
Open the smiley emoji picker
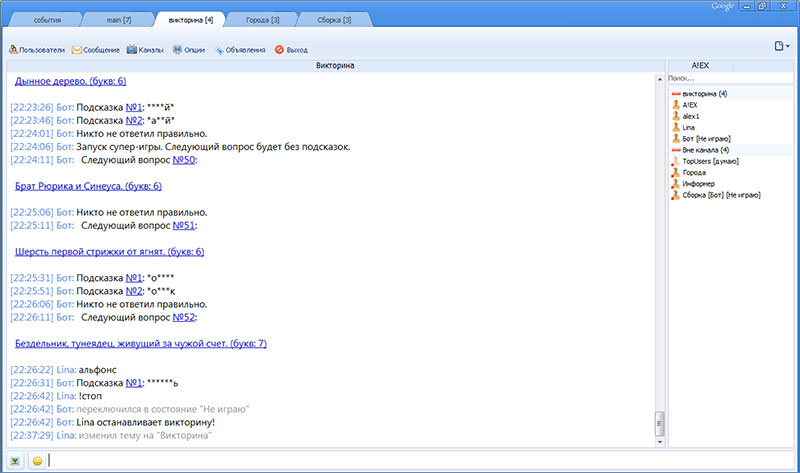click(37, 461)
